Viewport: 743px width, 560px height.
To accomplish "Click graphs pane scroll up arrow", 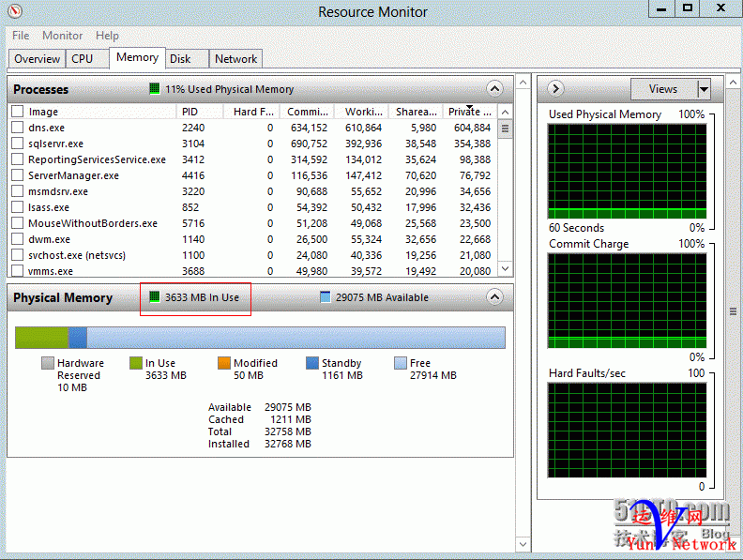I will (x=733, y=83).
